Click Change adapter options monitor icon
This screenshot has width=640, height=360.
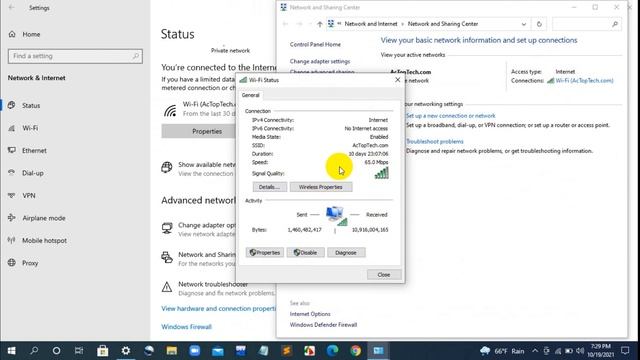click(167, 228)
